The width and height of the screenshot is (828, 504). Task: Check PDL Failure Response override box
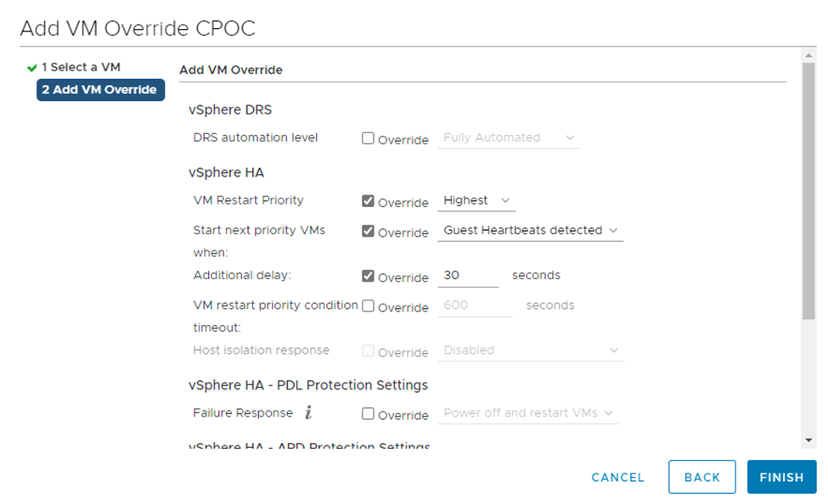click(369, 414)
